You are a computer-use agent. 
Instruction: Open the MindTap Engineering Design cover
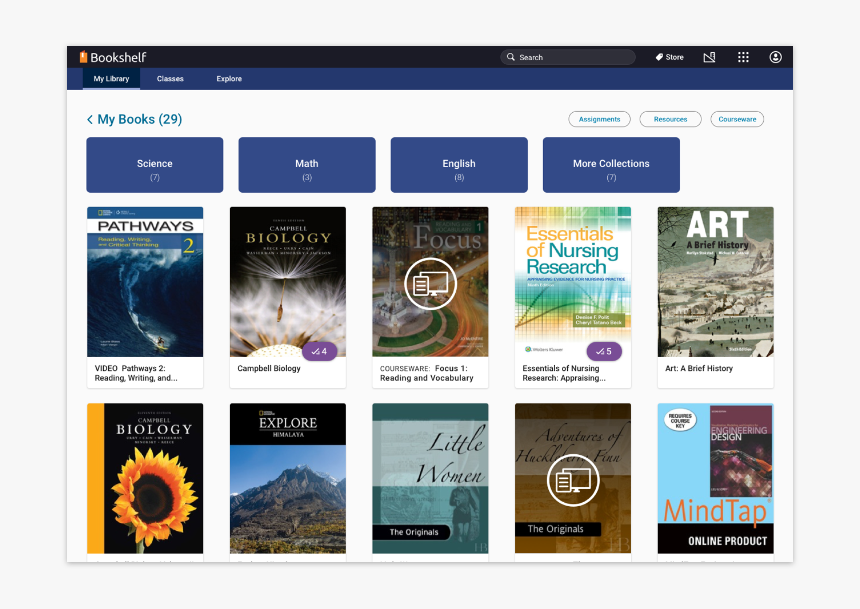click(716, 478)
